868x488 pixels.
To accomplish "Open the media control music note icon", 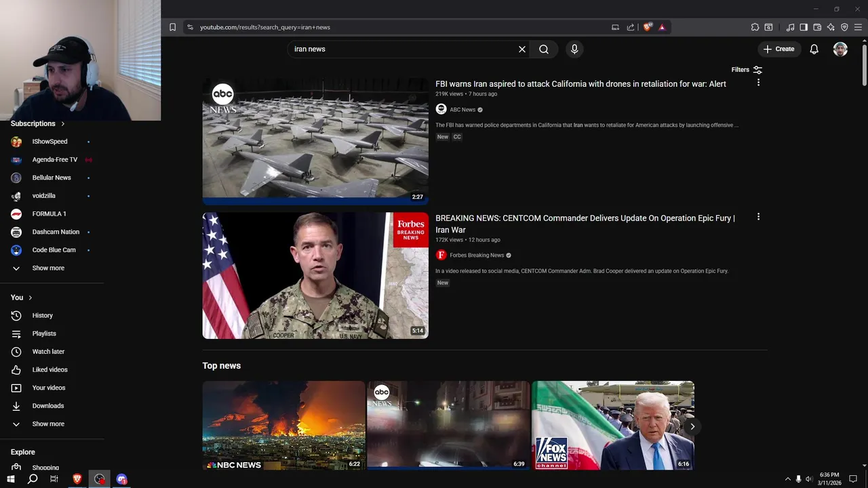I will pyautogui.click(x=790, y=27).
